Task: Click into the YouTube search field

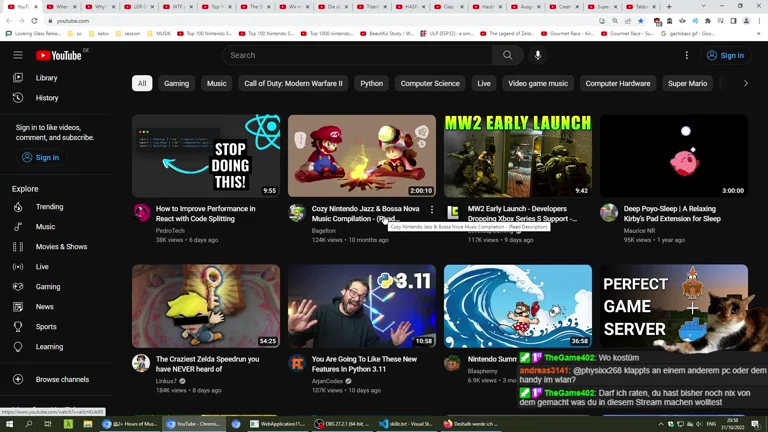Action: 358,55
